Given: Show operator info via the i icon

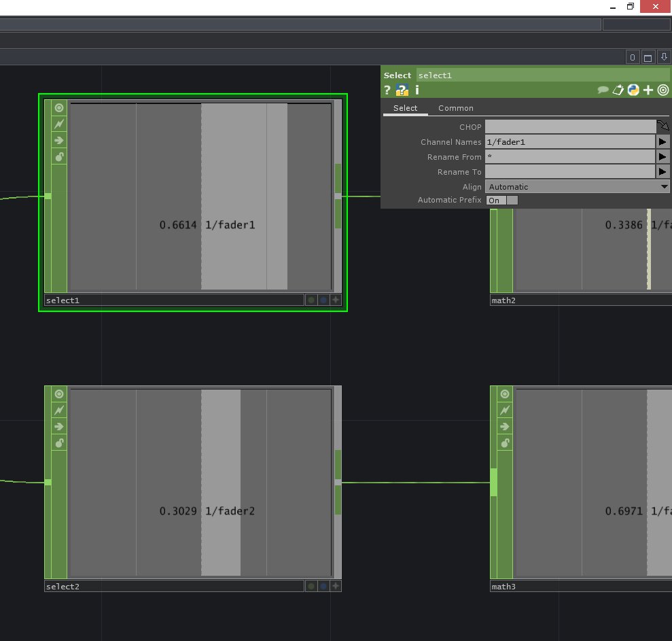Looking at the screenshot, I should click(417, 90).
